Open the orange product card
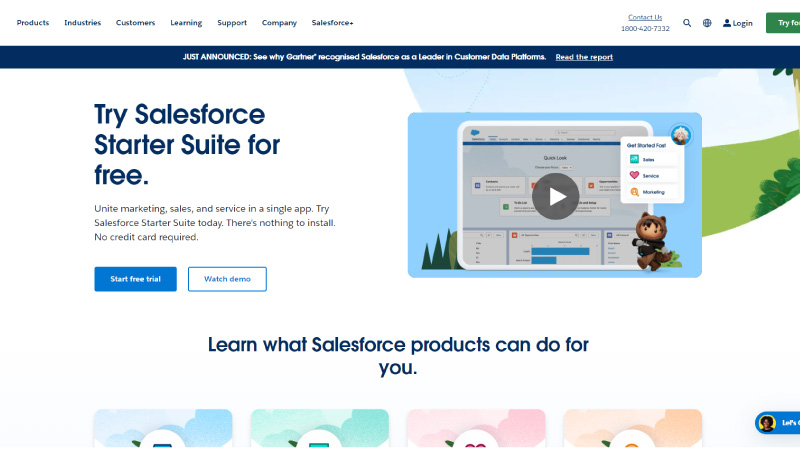The width and height of the screenshot is (800, 450). pos(633,429)
